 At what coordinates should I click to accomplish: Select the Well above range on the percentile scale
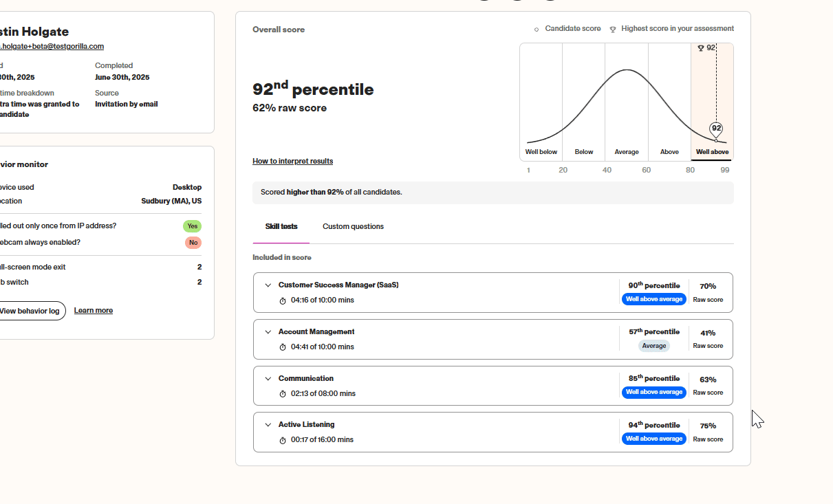711,152
